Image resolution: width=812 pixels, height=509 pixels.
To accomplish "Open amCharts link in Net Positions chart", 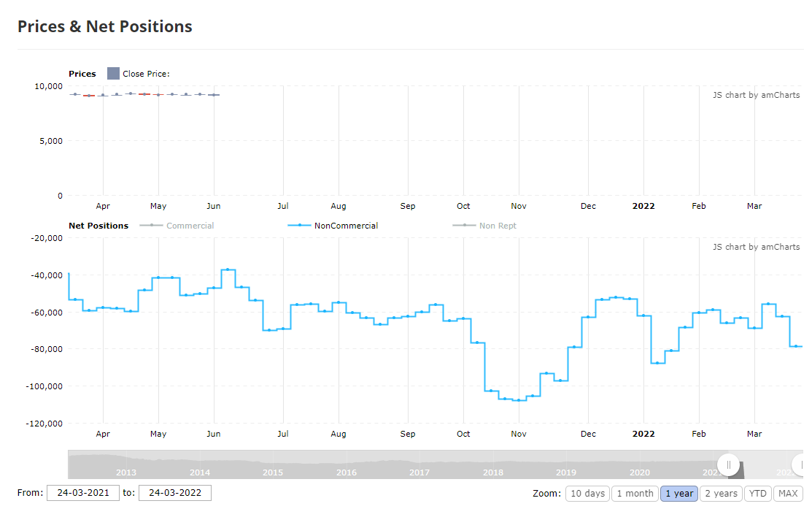I will [x=756, y=247].
